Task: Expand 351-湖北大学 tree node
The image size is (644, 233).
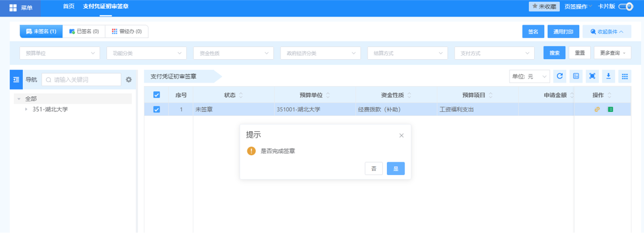Action: tap(26, 109)
